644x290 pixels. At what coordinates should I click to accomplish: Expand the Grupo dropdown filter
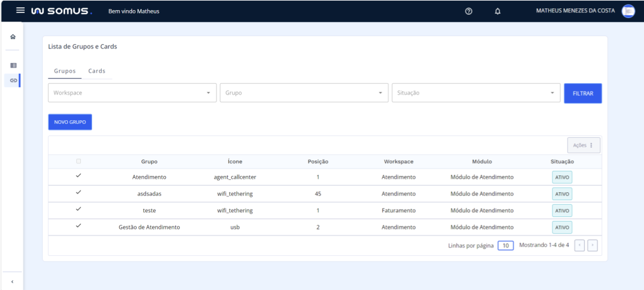[304, 93]
